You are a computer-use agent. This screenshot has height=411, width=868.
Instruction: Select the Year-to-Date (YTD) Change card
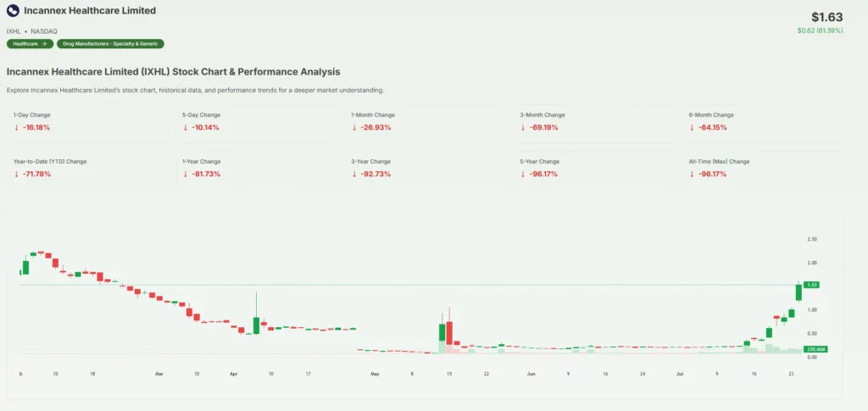[x=87, y=169]
